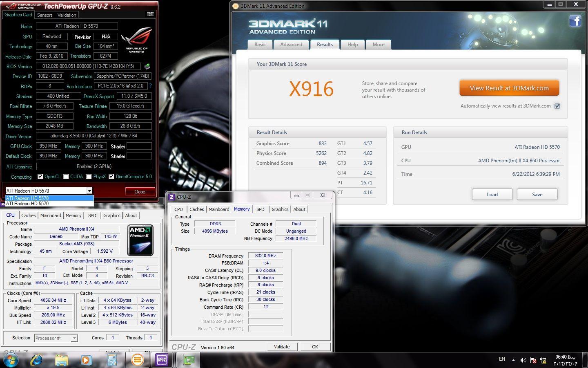Click the Close button in GPU-Z
588x368 pixels.
coord(140,192)
